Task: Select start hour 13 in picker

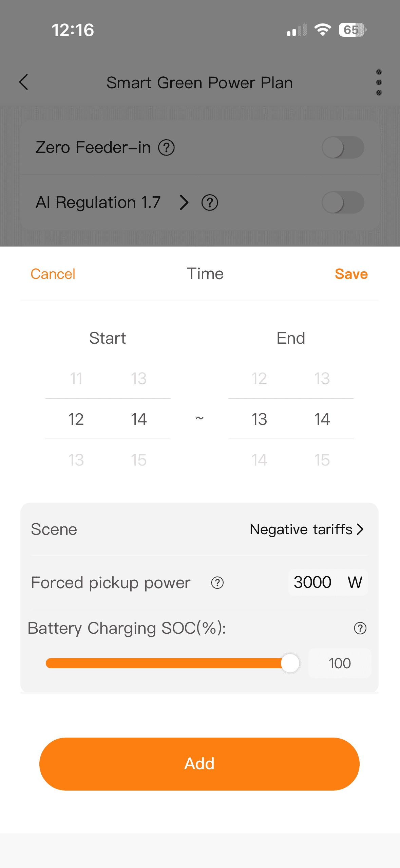Action: tap(76, 460)
